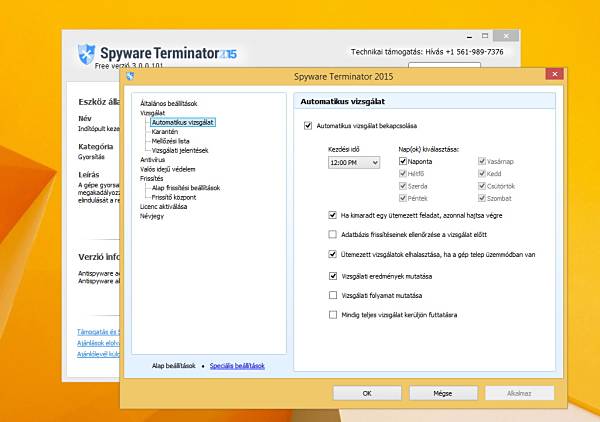
Task: Open the Frissítő központ item
Action: [174, 197]
